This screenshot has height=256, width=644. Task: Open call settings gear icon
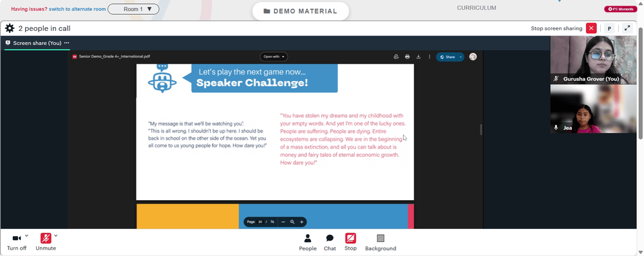point(10,28)
